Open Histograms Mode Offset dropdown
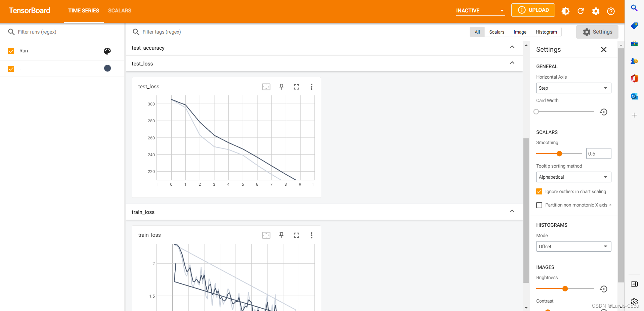 pyautogui.click(x=573, y=247)
